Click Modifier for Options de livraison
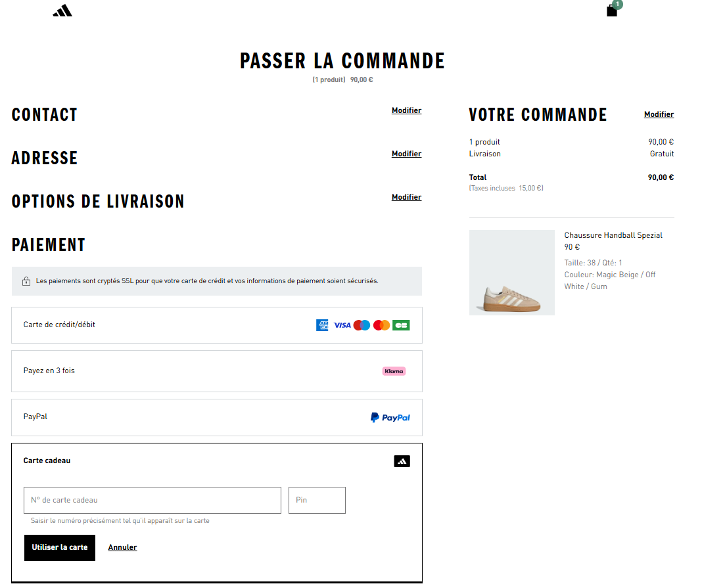Image resolution: width=702 pixels, height=588 pixels. pos(406,197)
